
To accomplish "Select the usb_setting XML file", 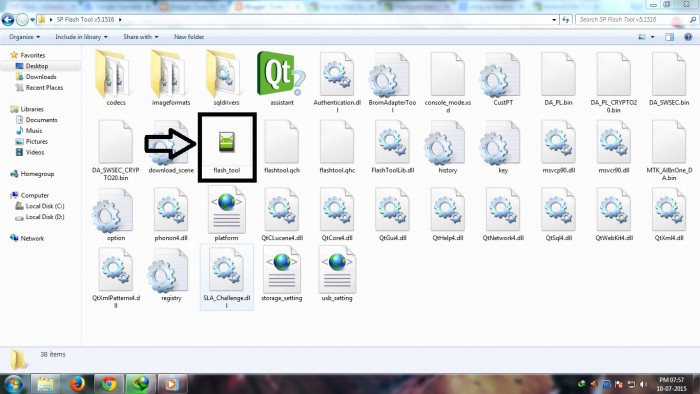I will pyautogui.click(x=337, y=275).
